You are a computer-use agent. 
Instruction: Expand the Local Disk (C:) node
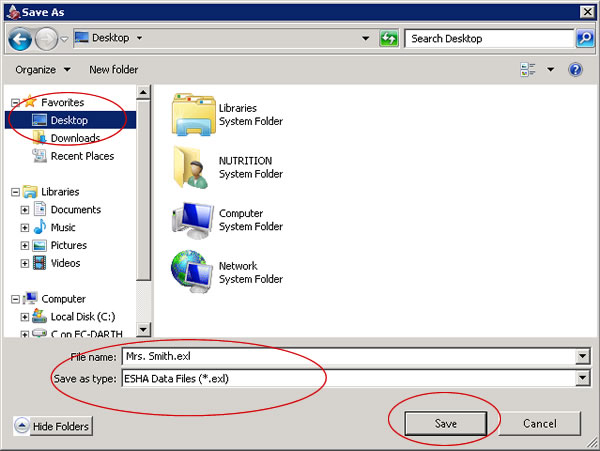25,317
